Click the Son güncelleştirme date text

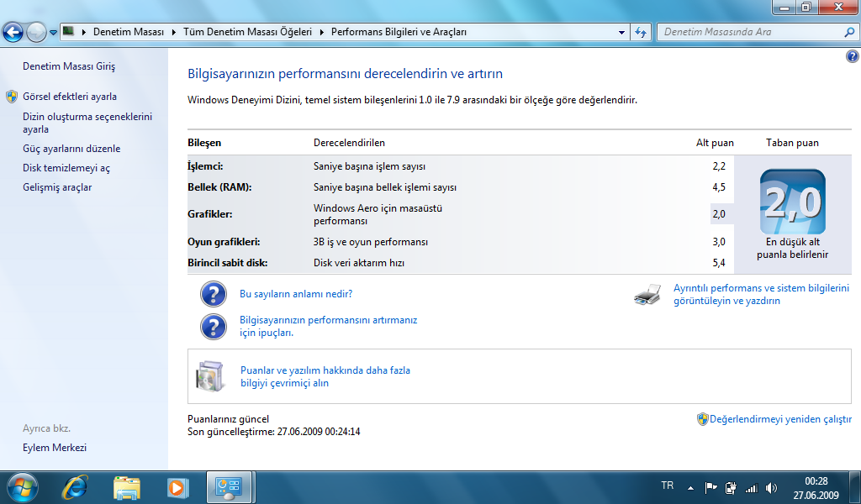pos(274,432)
